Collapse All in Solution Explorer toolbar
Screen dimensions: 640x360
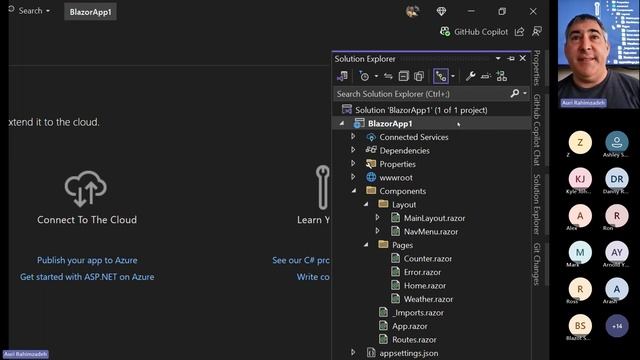[403, 76]
